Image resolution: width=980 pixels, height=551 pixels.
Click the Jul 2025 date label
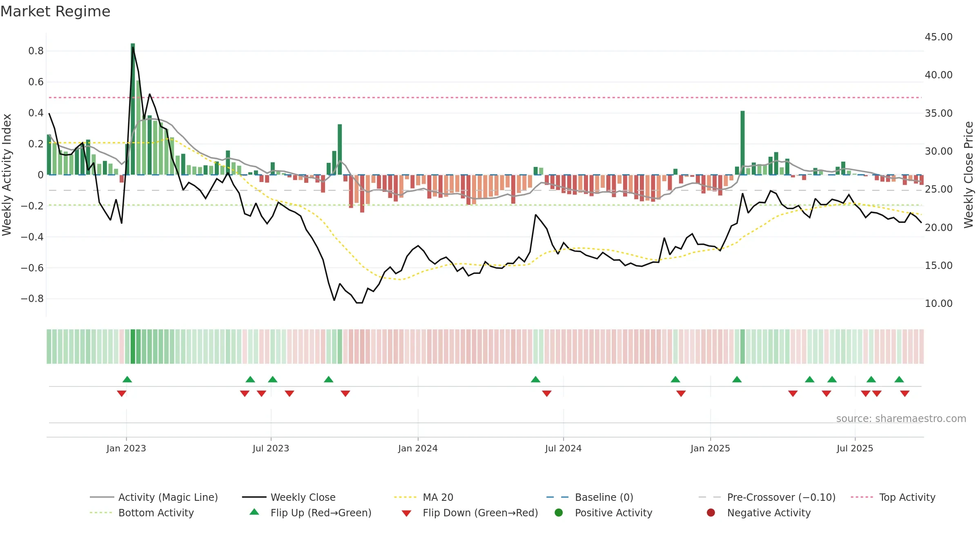coord(855,448)
